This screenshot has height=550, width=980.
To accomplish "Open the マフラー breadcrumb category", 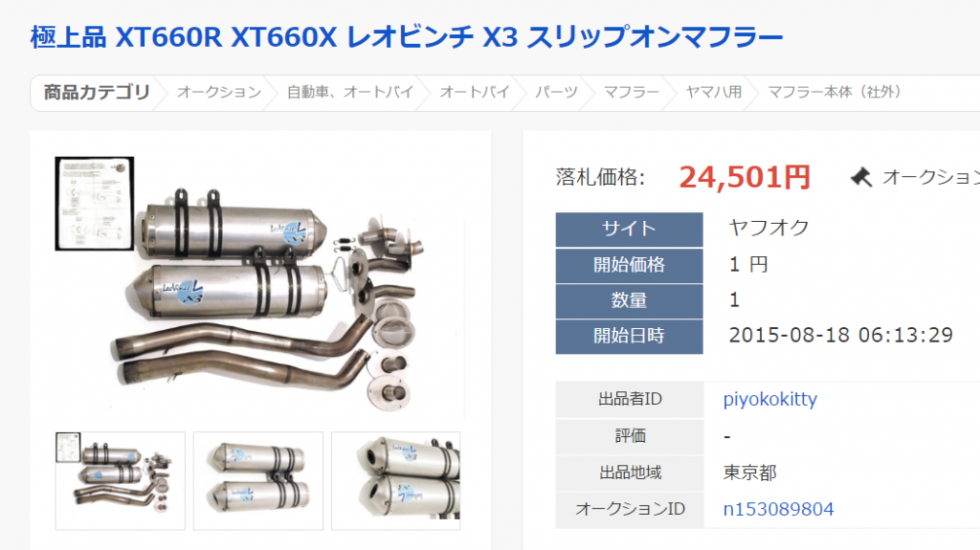I will tap(632, 93).
